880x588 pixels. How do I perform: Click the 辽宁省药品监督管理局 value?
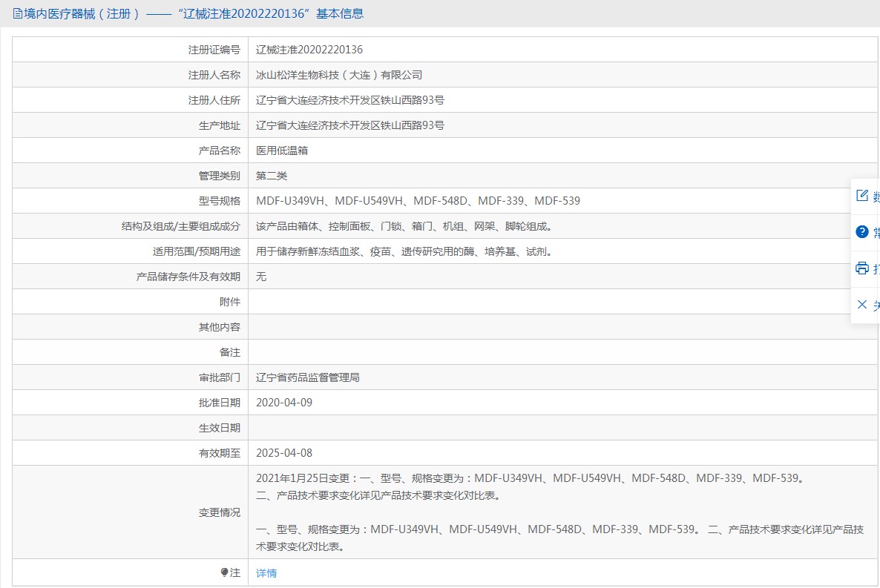307,377
